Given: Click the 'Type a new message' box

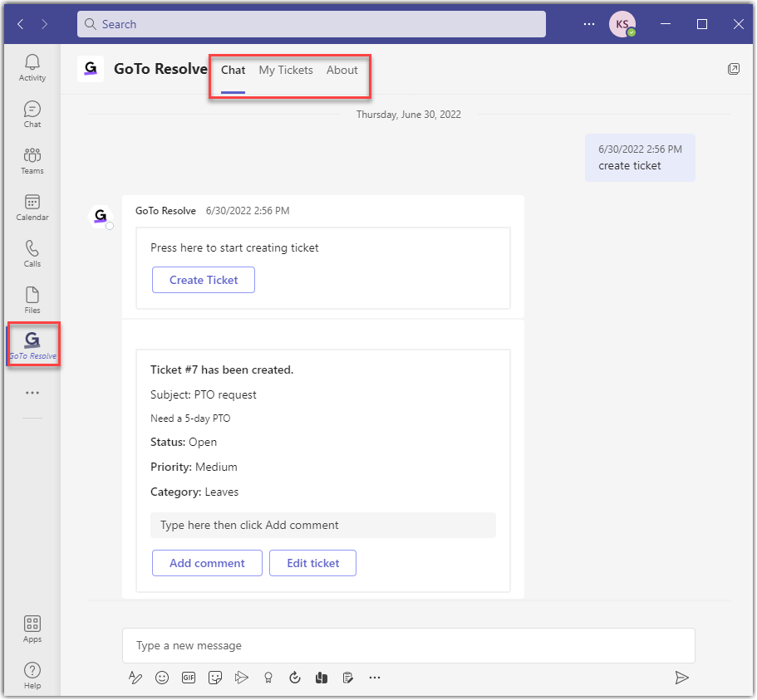Looking at the screenshot, I should pos(409,645).
